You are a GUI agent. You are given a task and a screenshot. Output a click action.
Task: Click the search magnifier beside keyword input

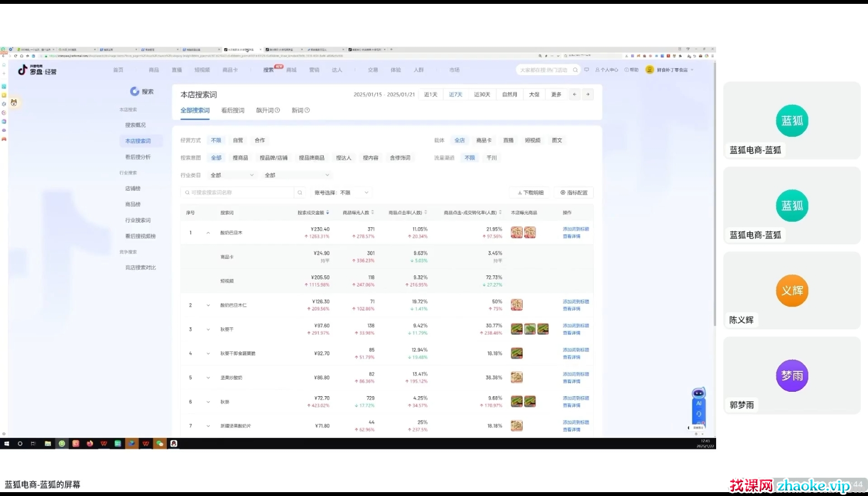[300, 193]
